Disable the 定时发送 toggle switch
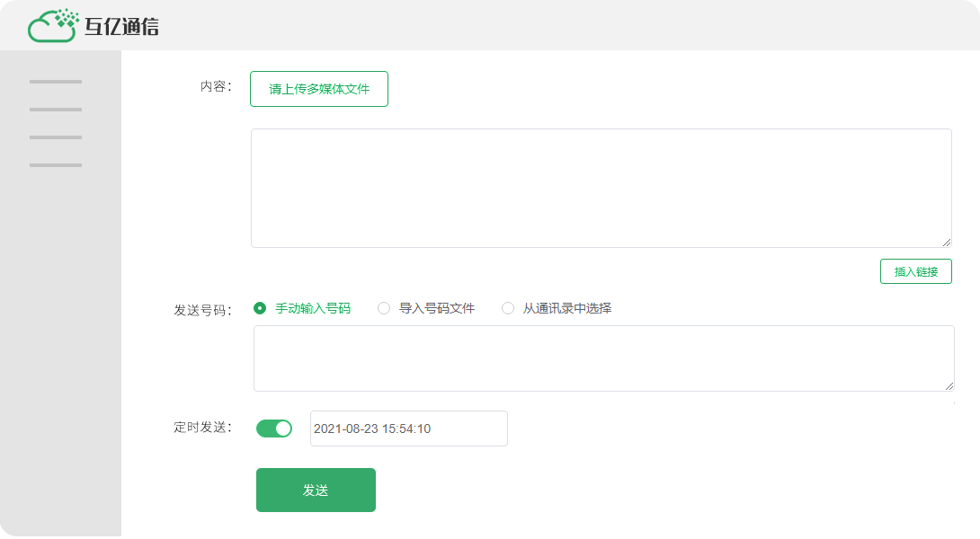The image size is (980, 539). point(274,429)
